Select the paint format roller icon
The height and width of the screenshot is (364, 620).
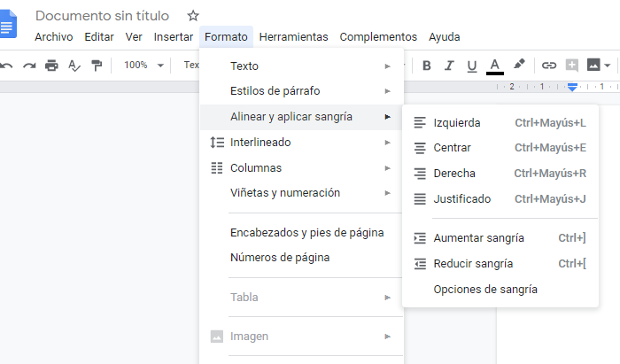coord(97,65)
